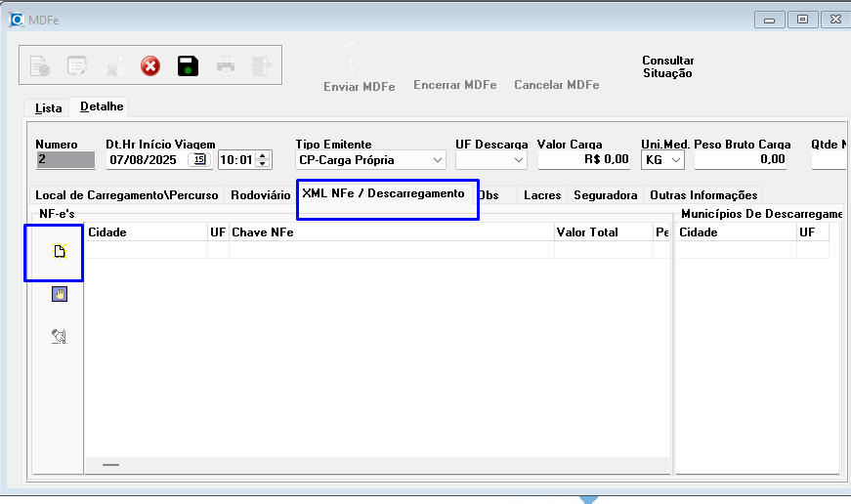Select the Seguradora tab
The image size is (851, 504).
[605, 195]
